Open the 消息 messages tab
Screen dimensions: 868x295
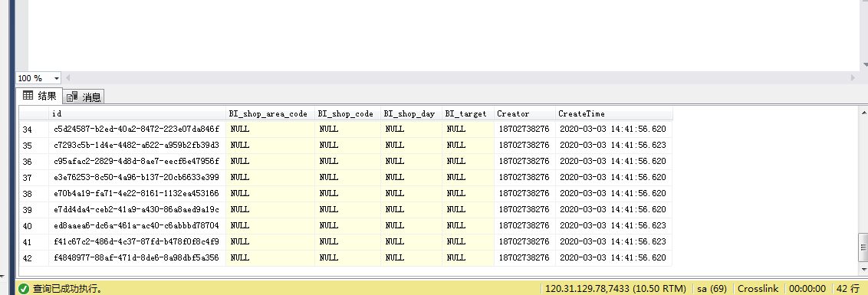point(84,97)
